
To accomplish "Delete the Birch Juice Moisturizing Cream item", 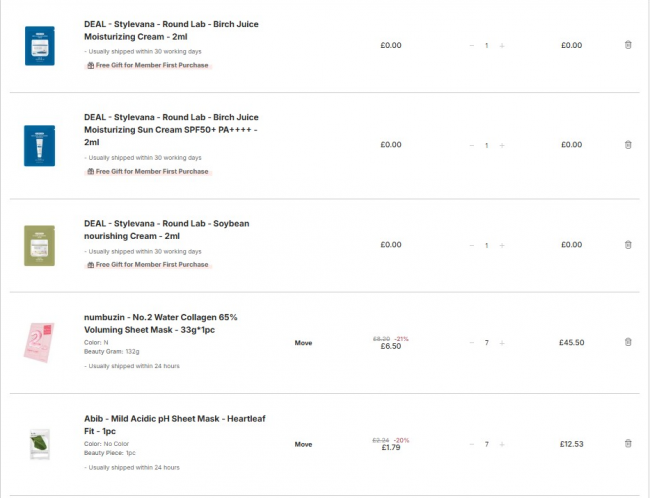I will pos(628,45).
